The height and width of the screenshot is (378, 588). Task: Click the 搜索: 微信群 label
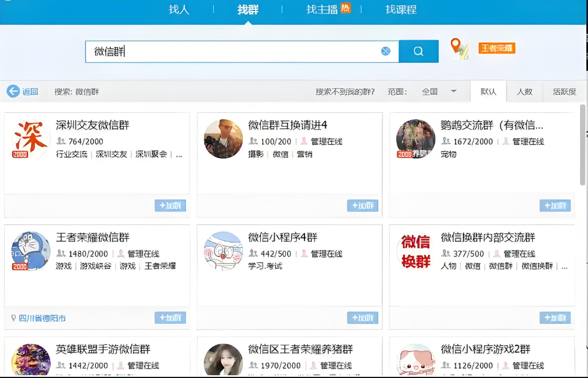click(77, 91)
